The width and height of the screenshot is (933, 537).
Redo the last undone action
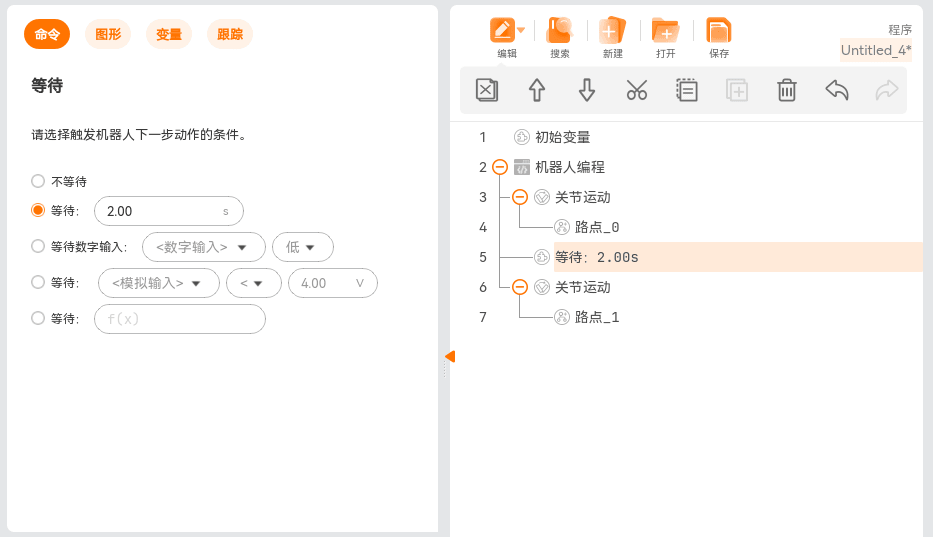point(887,90)
